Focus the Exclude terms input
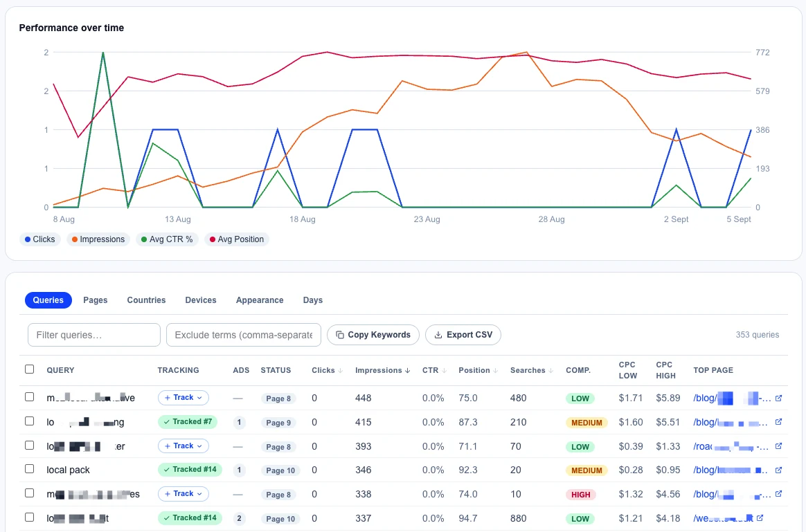 [244, 335]
